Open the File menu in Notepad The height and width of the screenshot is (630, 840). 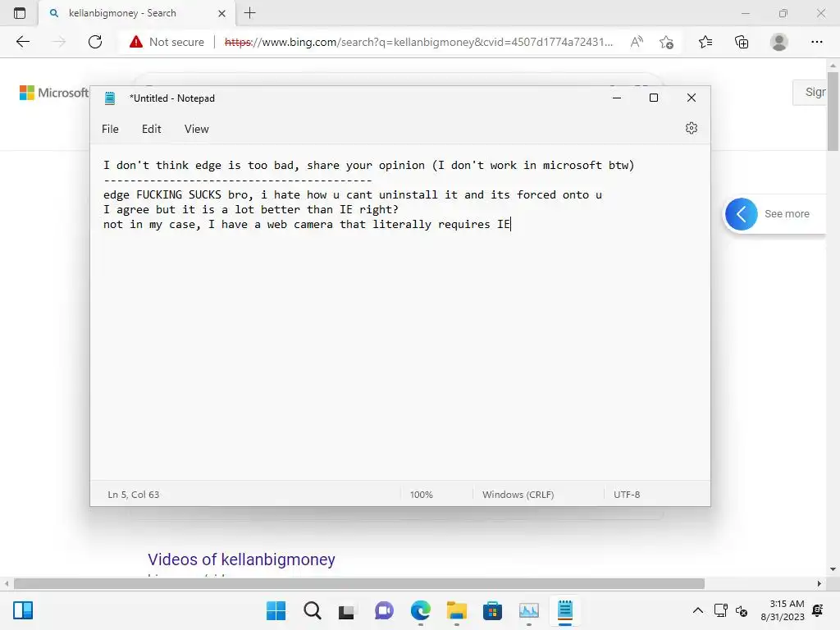tap(110, 129)
